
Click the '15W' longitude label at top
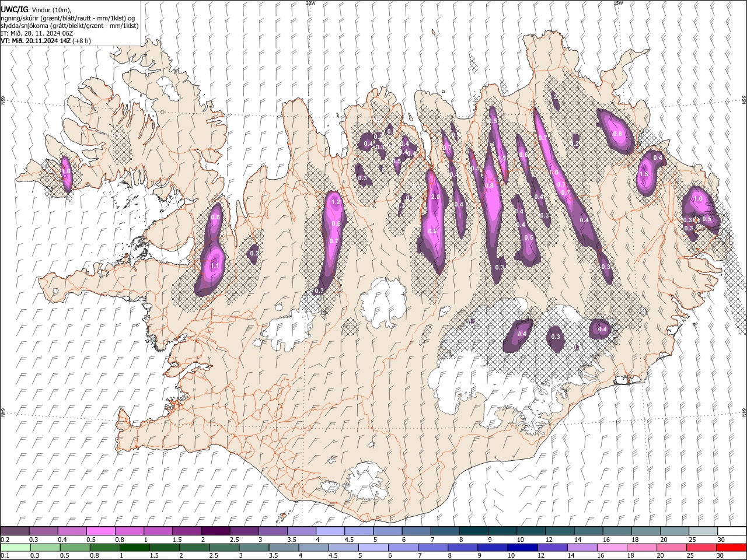click(618, 3)
